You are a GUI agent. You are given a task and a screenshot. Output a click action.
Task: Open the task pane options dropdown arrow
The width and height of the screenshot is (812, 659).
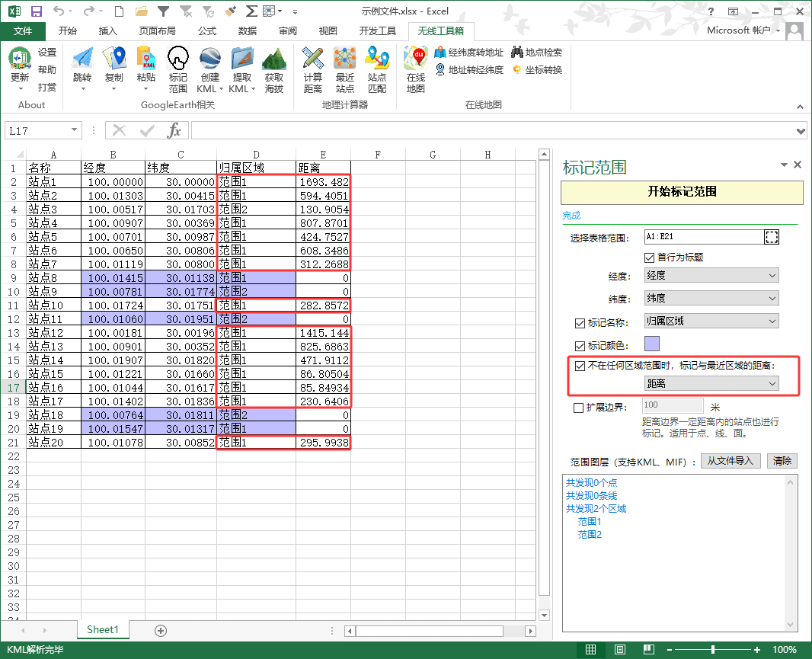tap(784, 165)
